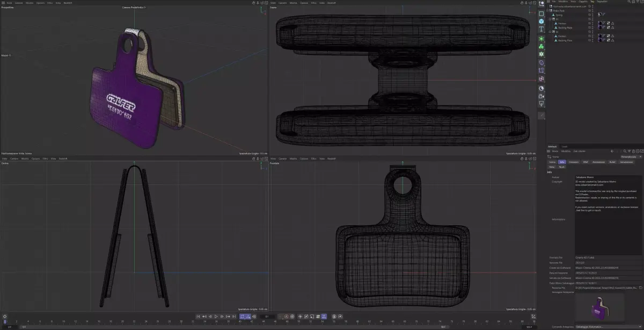Open the Comando Anteprima dropdown

pos(609,326)
